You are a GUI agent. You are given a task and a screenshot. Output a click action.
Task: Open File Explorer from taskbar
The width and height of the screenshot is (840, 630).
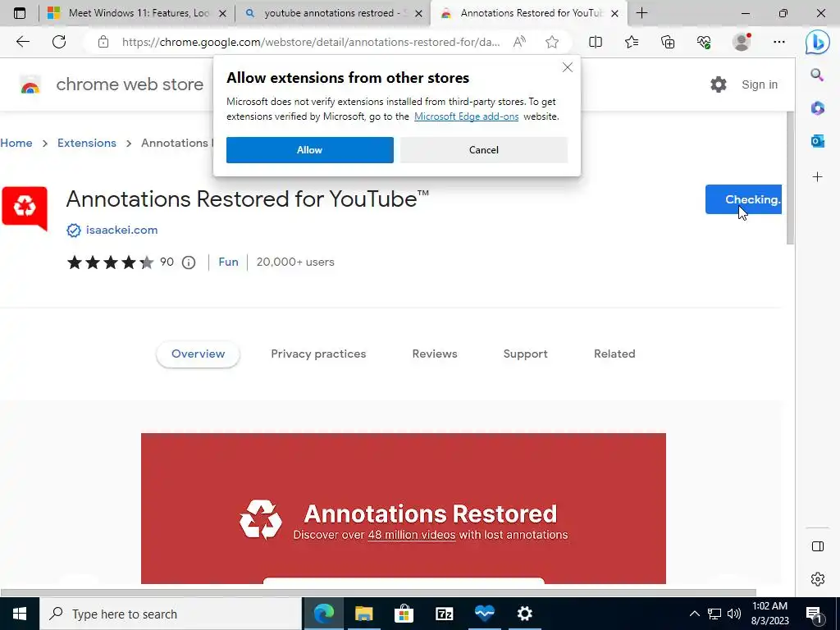(363, 614)
